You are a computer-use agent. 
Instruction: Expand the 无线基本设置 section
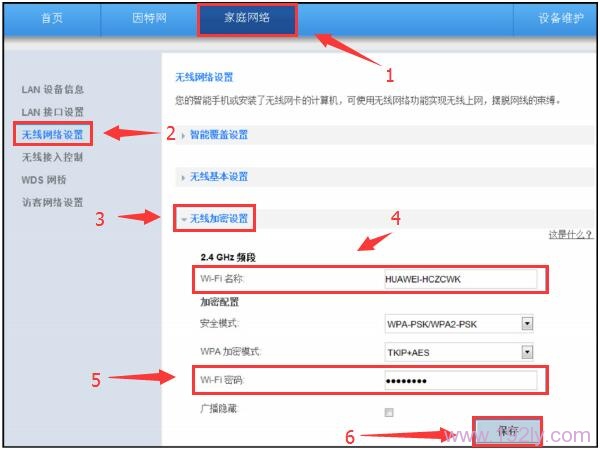click(x=218, y=177)
